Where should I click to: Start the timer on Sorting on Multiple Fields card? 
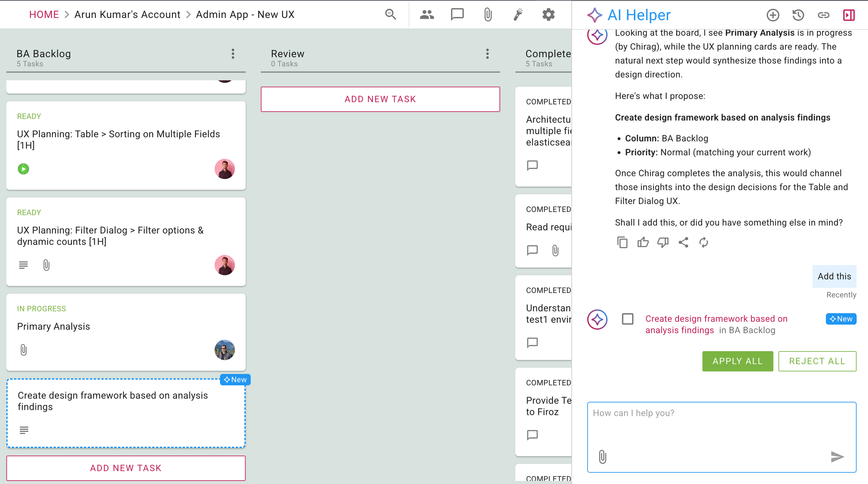pyautogui.click(x=23, y=169)
